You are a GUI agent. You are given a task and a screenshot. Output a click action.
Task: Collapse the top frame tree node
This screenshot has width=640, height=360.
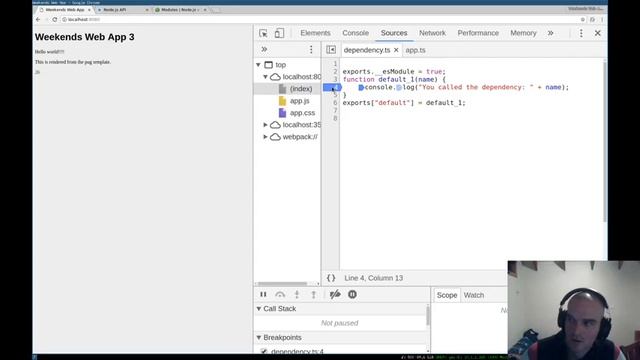pyautogui.click(x=258, y=64)
